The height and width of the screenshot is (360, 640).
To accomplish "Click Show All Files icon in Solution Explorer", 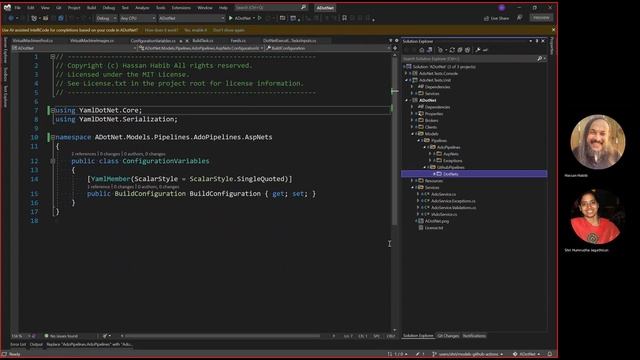I will click(x=468, y=50).
